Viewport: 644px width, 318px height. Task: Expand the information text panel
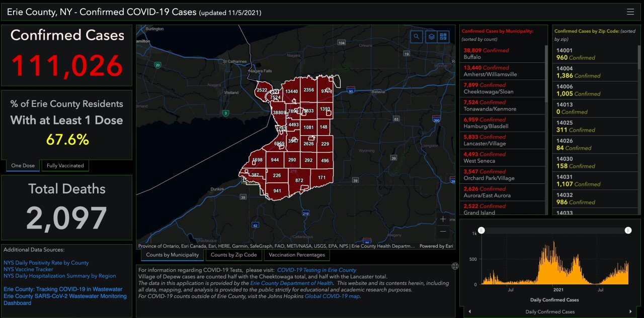coord(455,266)
